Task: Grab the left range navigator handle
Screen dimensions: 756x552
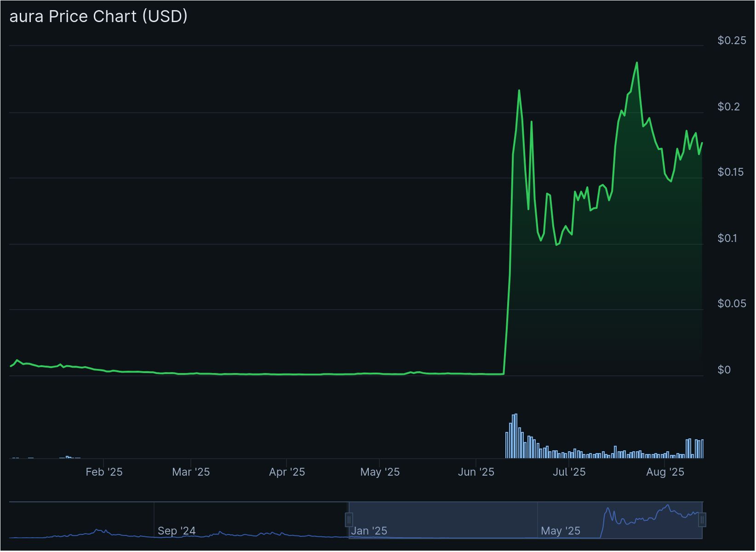Action: click(x=349, y=520)
